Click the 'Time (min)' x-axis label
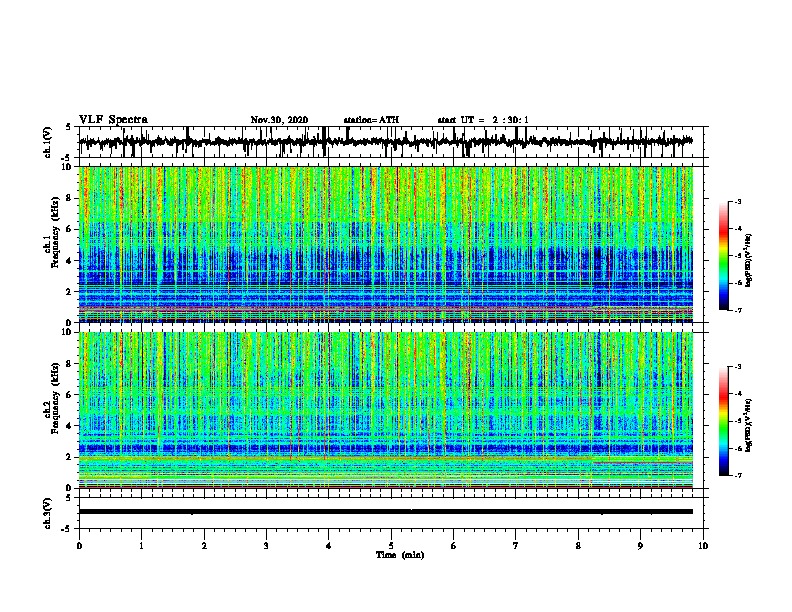Screen dimensions: 792x612 pyautogui.click(x=400, y=555)
